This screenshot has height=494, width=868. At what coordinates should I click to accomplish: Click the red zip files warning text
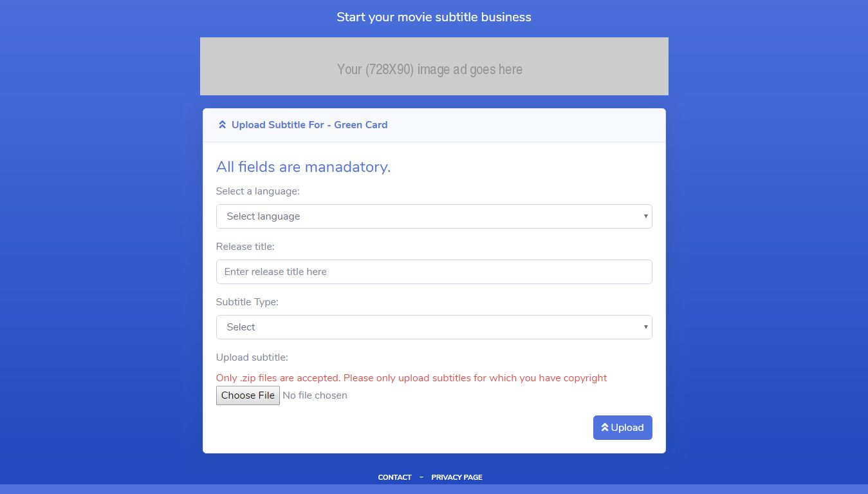411,378
